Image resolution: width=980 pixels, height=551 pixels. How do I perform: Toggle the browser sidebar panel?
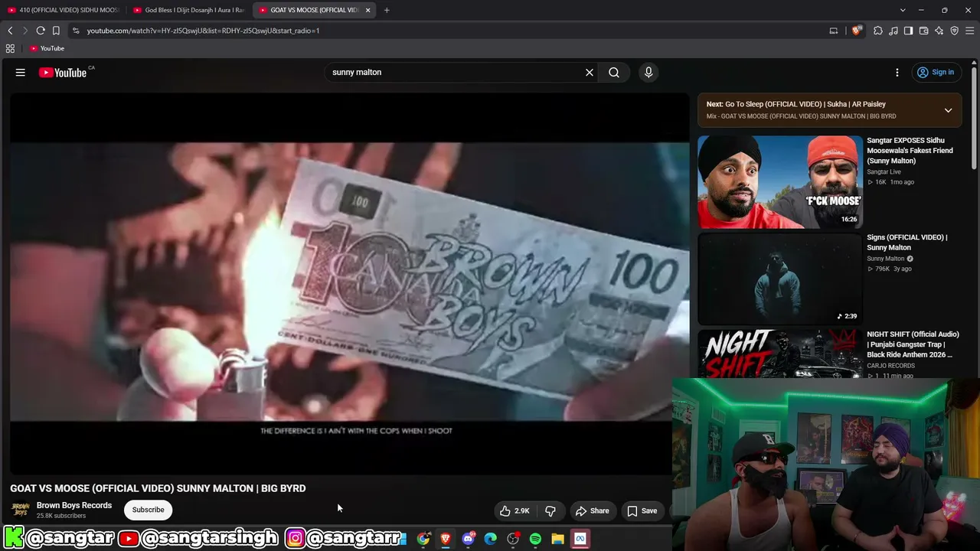click(908, 31)
